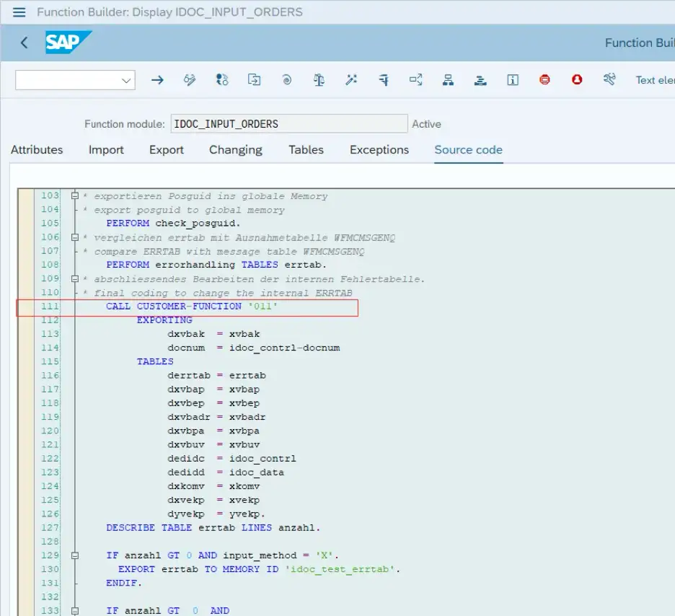Open the Exceptions tab
The image size is (675, 616).
[379, 150]
